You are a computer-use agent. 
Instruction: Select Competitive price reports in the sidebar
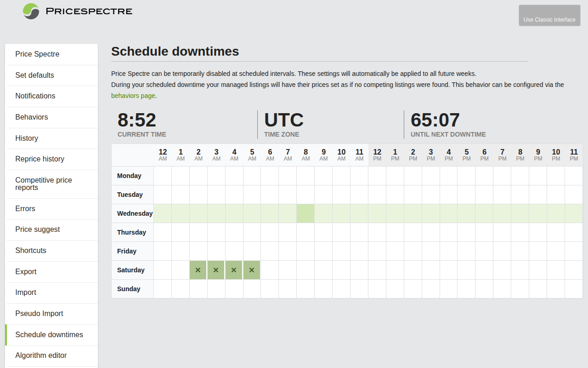tap(44, 184)
